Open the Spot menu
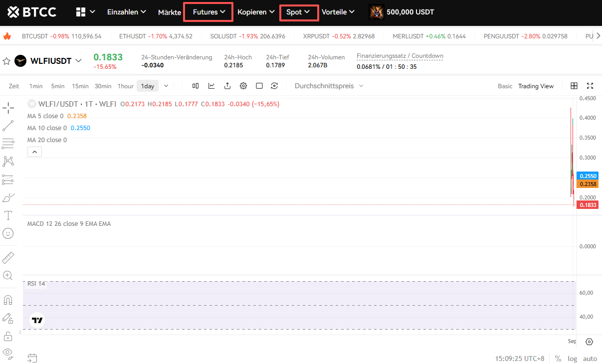Image resolution: width=602 pixels, height=364 pixels. click(x=298, y=12)
